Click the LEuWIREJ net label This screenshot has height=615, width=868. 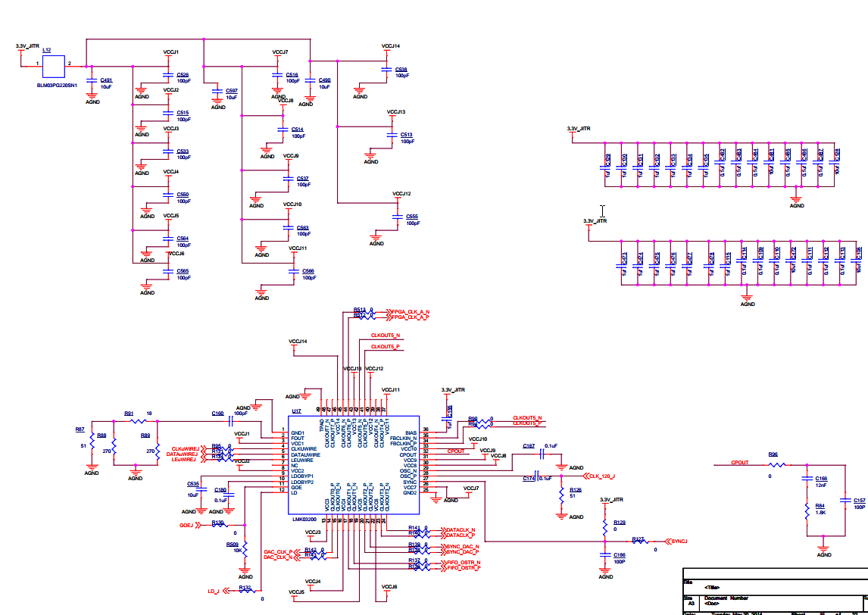(x=184, y=460)
